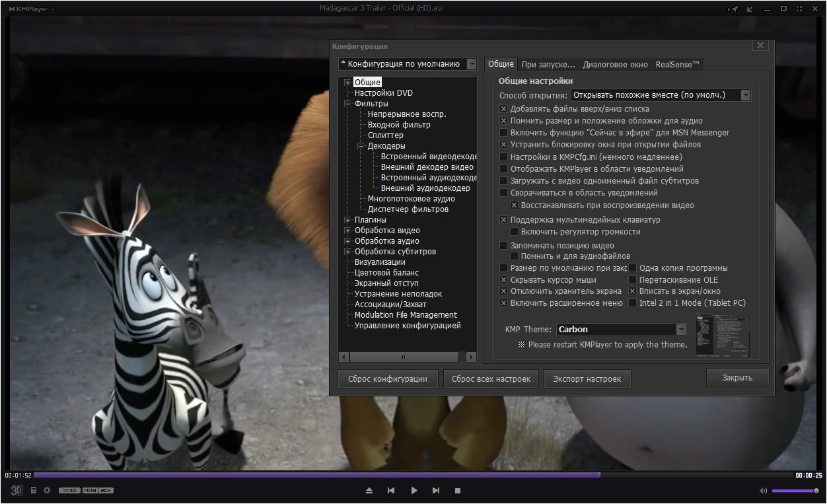Click the video seek progress bar
This screenshot has width=827, height=504.
(413, 475)
